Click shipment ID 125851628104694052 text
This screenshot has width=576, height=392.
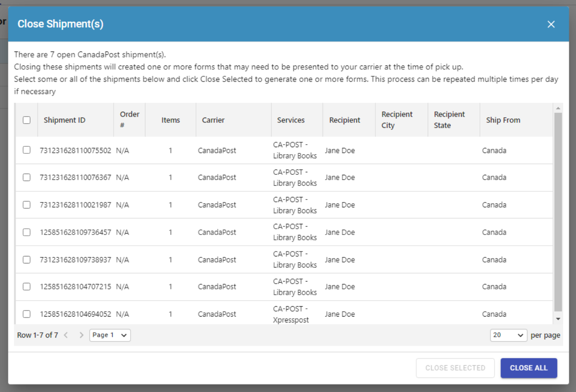click(75, 314)
